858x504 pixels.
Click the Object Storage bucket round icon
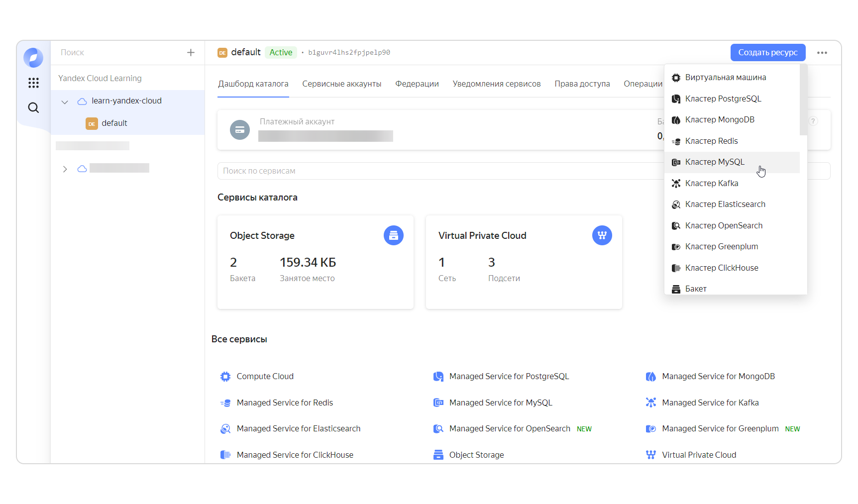coord(394,235)
